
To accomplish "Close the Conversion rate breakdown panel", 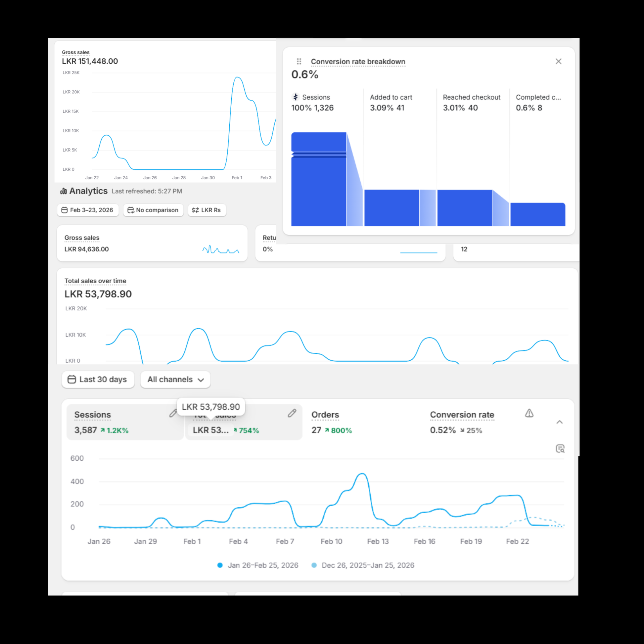I will click(x=558, y=61).
